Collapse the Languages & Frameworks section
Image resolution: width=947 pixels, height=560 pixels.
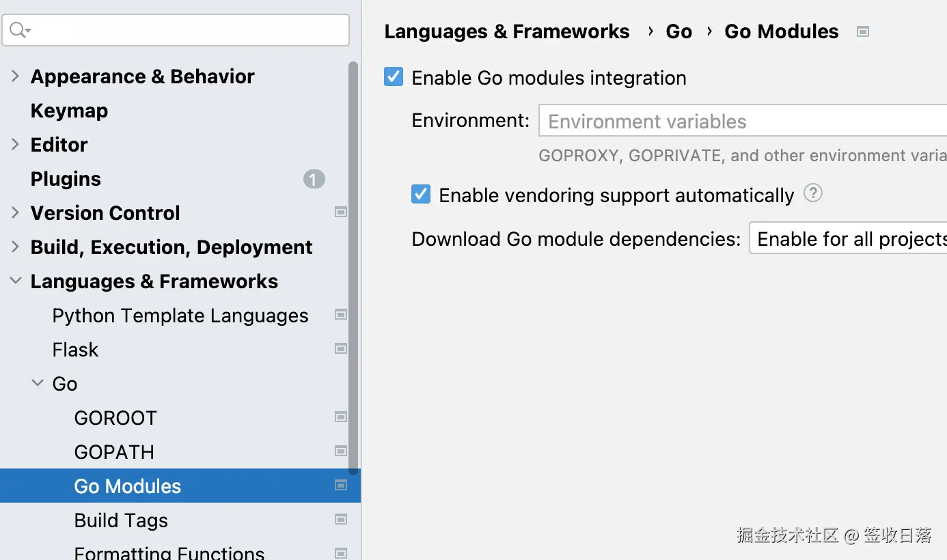[15, 281]
